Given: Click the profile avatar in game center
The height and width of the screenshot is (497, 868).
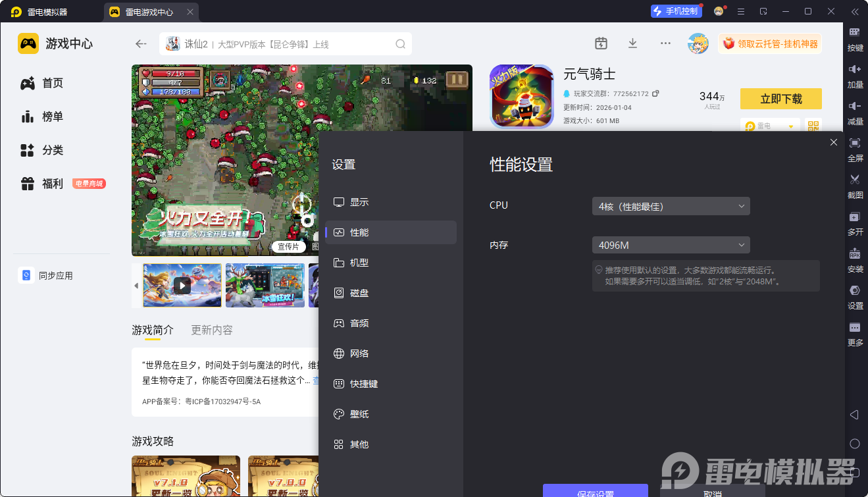Looking at the screenshot, I should (x=698, y=43).
